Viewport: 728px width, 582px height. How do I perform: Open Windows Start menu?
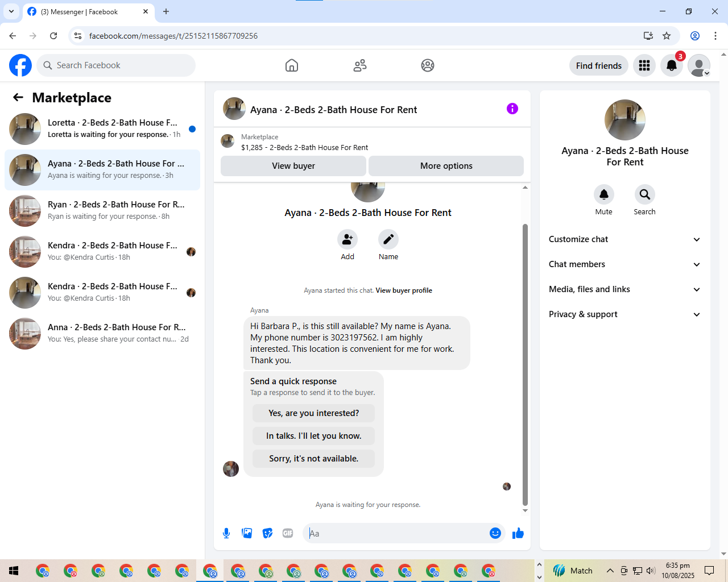14,571
